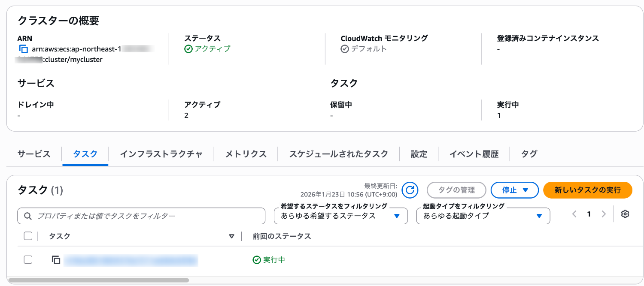The image size is (644, 286).
Task: Click the アクティブ status check icon
Action: 189,48
